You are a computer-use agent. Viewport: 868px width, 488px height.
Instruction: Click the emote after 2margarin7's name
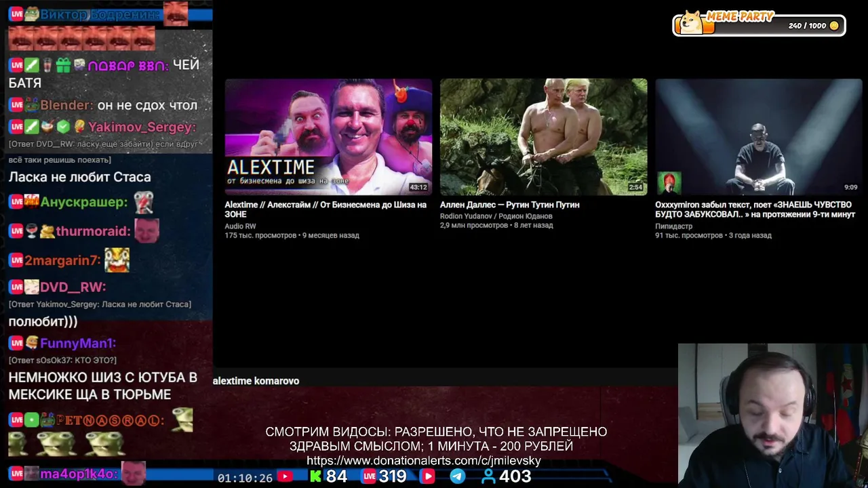117,260
